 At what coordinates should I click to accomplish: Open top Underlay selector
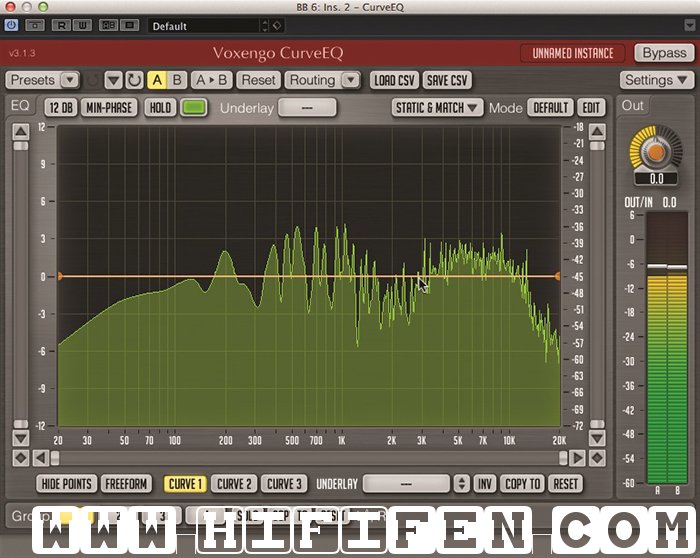[x=307, y=108]
